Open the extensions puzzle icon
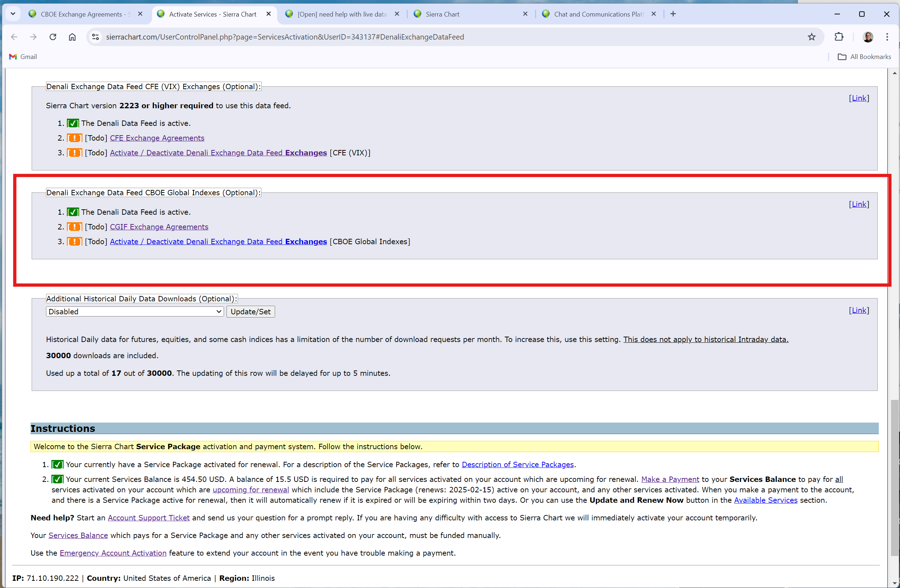Image resolution: width=900 pixels, height=588 pixels. pyautogui.click(x=839, y=37)
